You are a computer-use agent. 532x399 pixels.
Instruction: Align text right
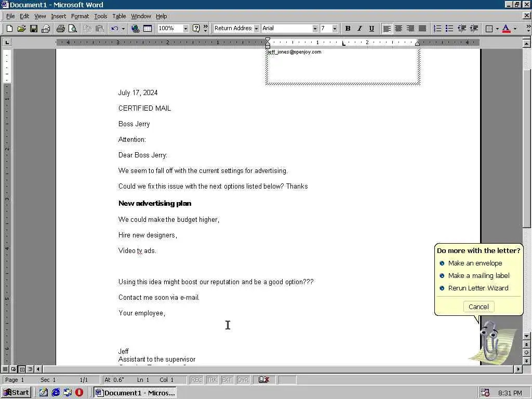410,29
